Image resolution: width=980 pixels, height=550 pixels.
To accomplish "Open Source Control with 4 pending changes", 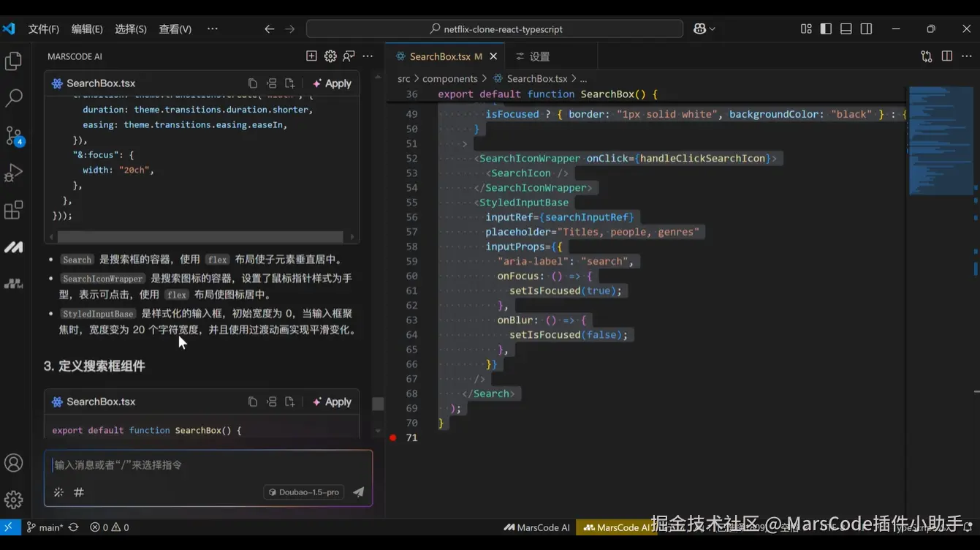I will (14, 136).
